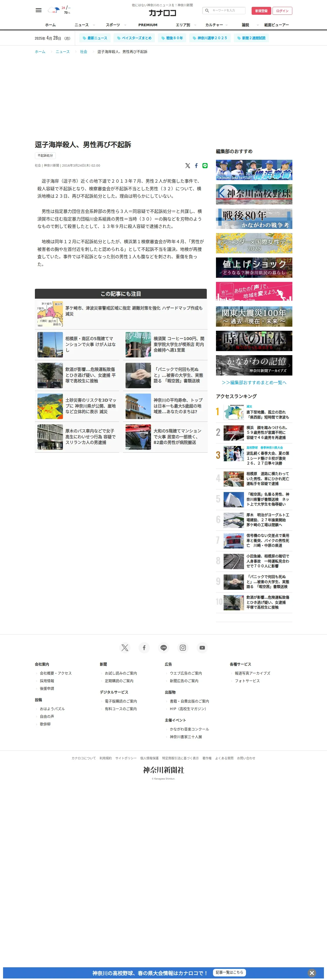327x980 pixels.
Task: Go to 社会 breadcrumb link
Action: pos(83,52)
